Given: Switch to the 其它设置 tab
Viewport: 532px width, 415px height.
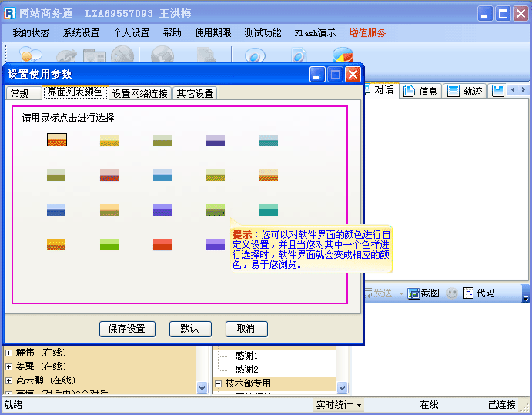Looking at the screenshot, I should [x=195, y=93].
